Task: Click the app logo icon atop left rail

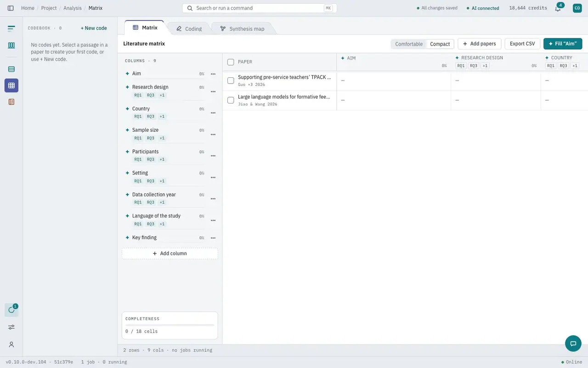Action: (x=11, y=29)
